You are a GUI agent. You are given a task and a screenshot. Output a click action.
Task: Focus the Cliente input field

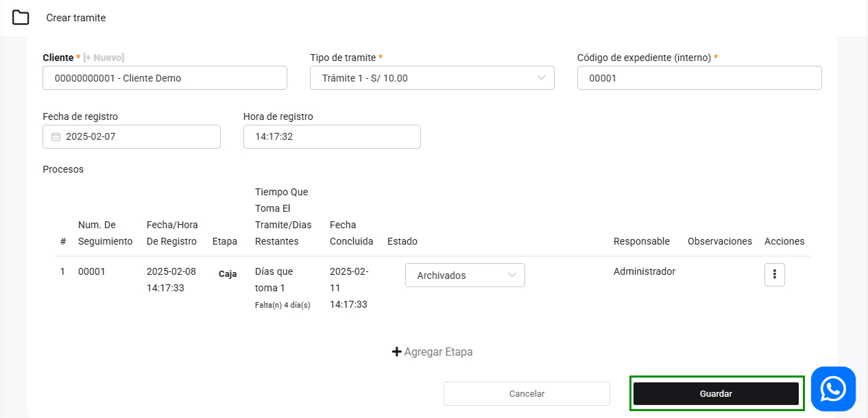click(x=165, y=78)
